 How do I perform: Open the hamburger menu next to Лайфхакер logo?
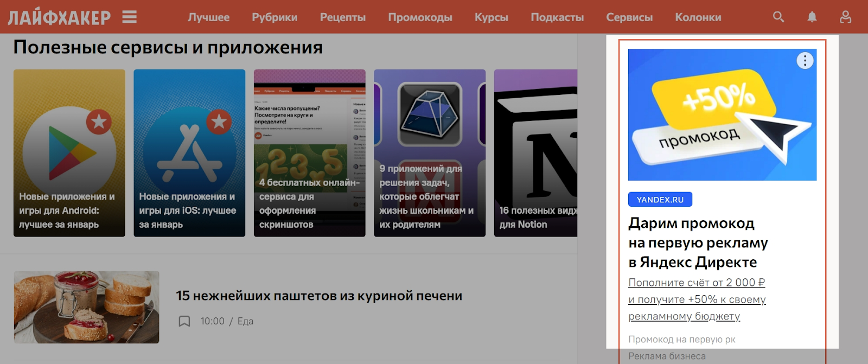(129, 17)
